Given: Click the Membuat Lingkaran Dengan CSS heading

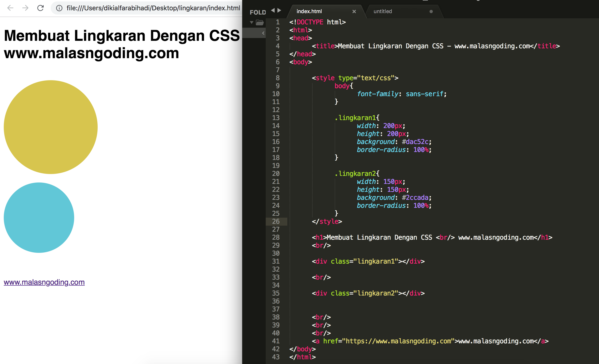Looking at the screenshot, I should tap(122, 44).
